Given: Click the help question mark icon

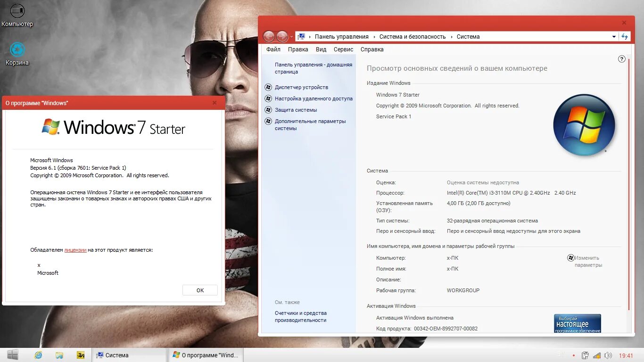Looking at the screenshot, I should click(x=621, y=59).
